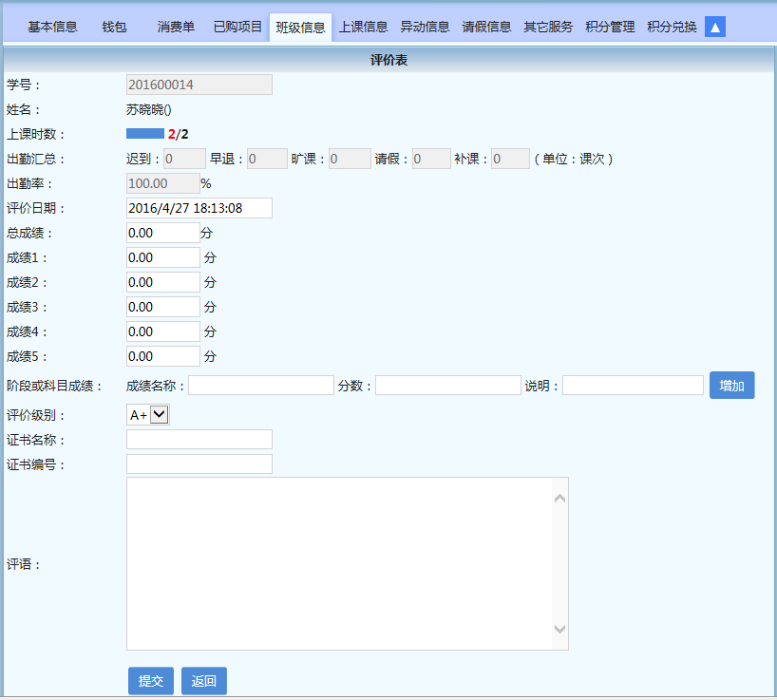Click the 上课时数 blue progress bar
This screenshot has width=777, height=700.
pos(145,134)
